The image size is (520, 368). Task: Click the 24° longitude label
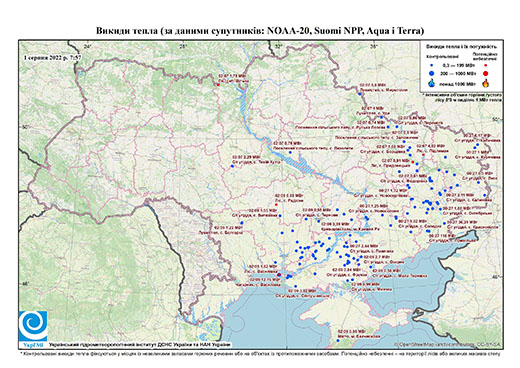tap(88, 47)
